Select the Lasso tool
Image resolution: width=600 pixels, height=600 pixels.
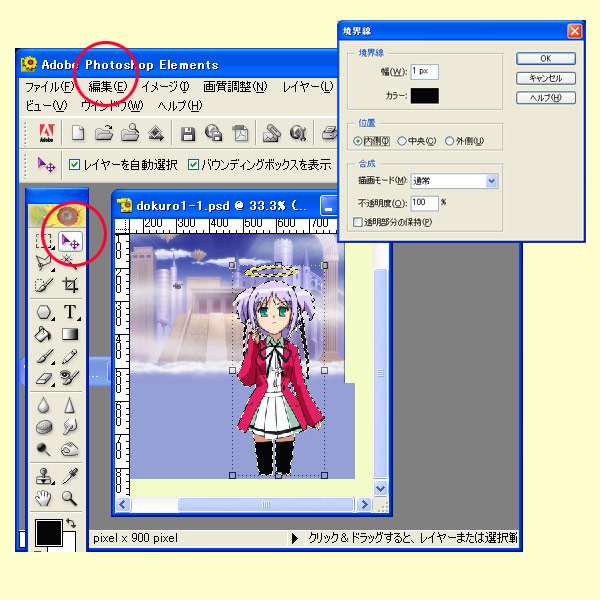44,263
